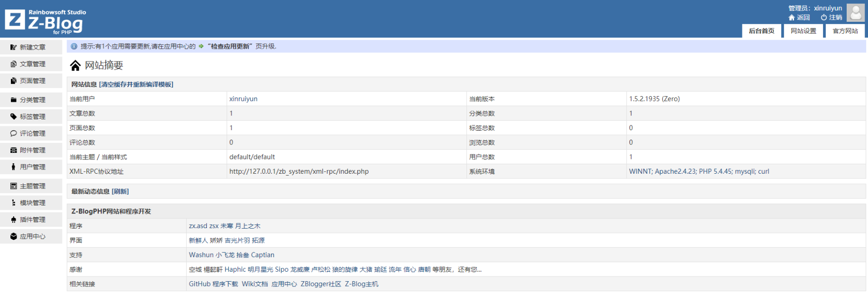Open designer link 拓源
This screenshot has width=868, height=293.
(x=258, y=240)
